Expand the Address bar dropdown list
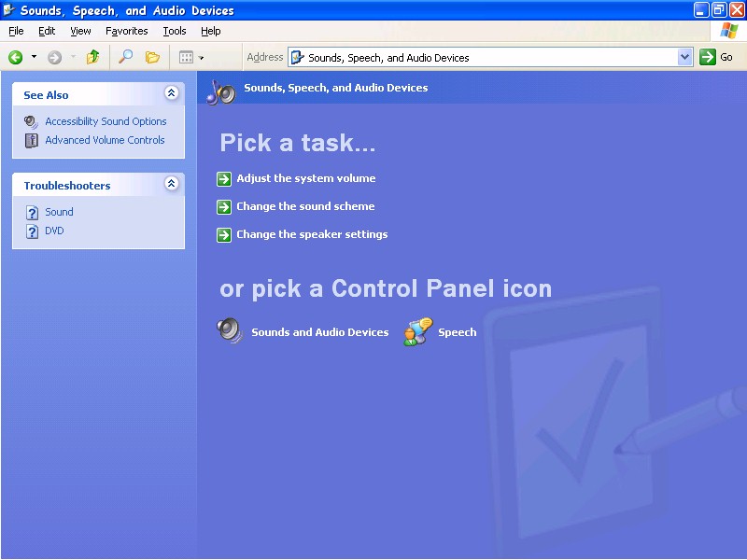 click(684, 58)
